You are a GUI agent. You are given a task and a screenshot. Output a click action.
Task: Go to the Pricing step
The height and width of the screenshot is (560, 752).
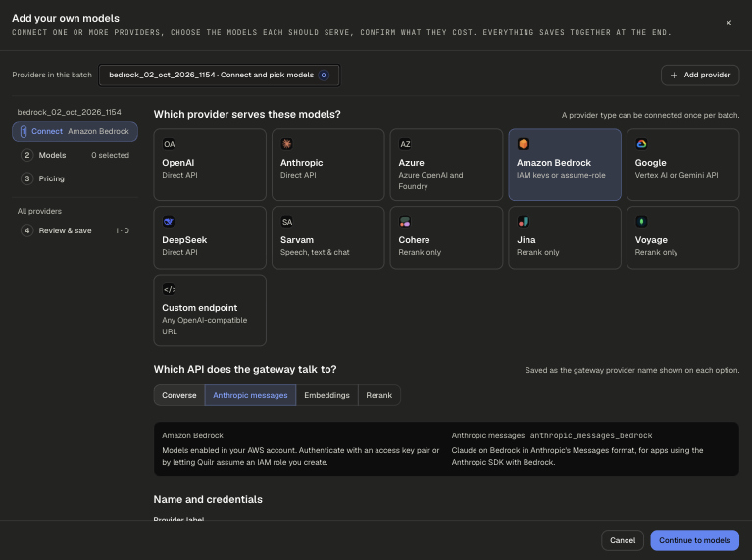[75, 178]
